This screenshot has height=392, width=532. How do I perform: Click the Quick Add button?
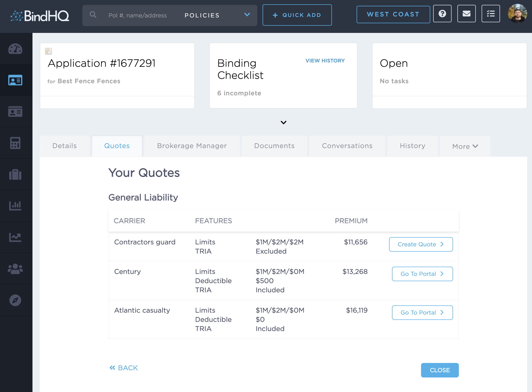pos(297,15)
